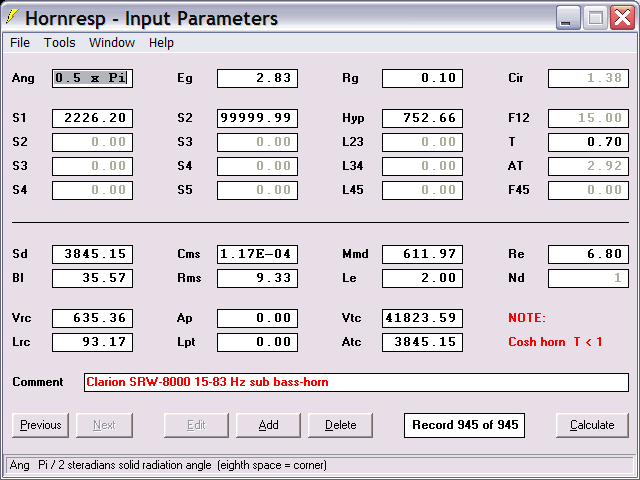Click the red 'Cosh horn T < 1' note

pyautogui.click(x=555, y=342)
